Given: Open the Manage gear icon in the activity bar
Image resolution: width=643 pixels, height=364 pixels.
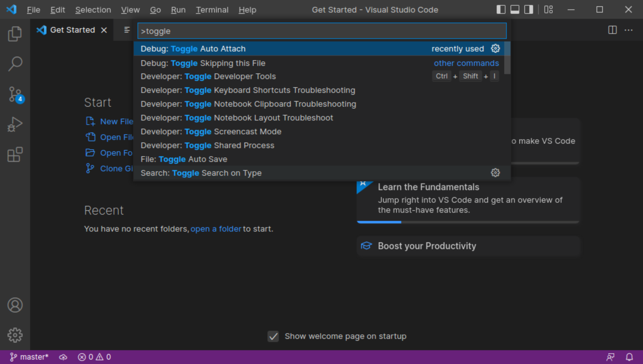Looking at the screenshot, I should coord(15,335).
